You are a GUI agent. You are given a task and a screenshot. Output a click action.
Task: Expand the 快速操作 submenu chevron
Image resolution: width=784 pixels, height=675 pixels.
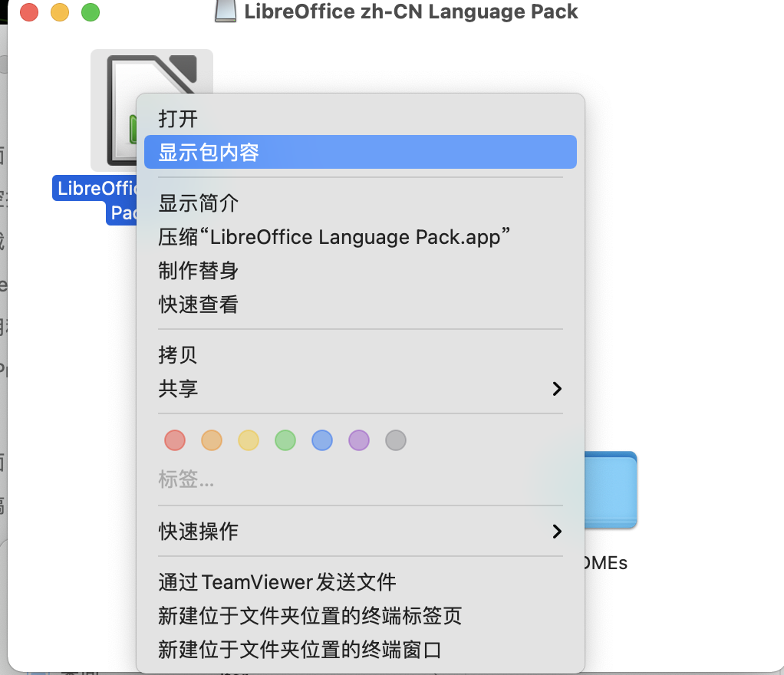557,531
